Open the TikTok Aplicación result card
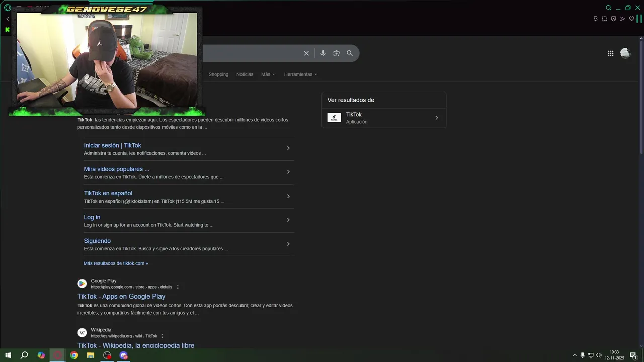 (384, 118)
